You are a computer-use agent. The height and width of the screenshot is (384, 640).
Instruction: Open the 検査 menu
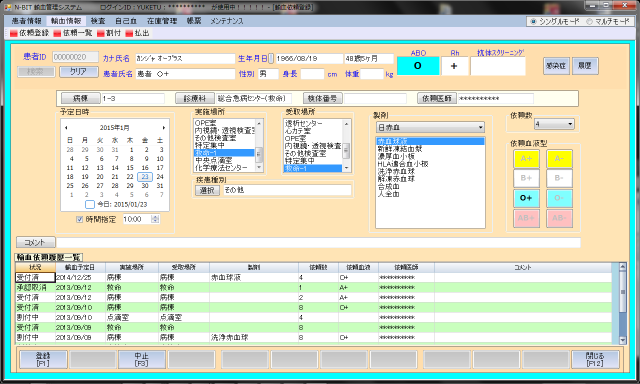point(98,21)
